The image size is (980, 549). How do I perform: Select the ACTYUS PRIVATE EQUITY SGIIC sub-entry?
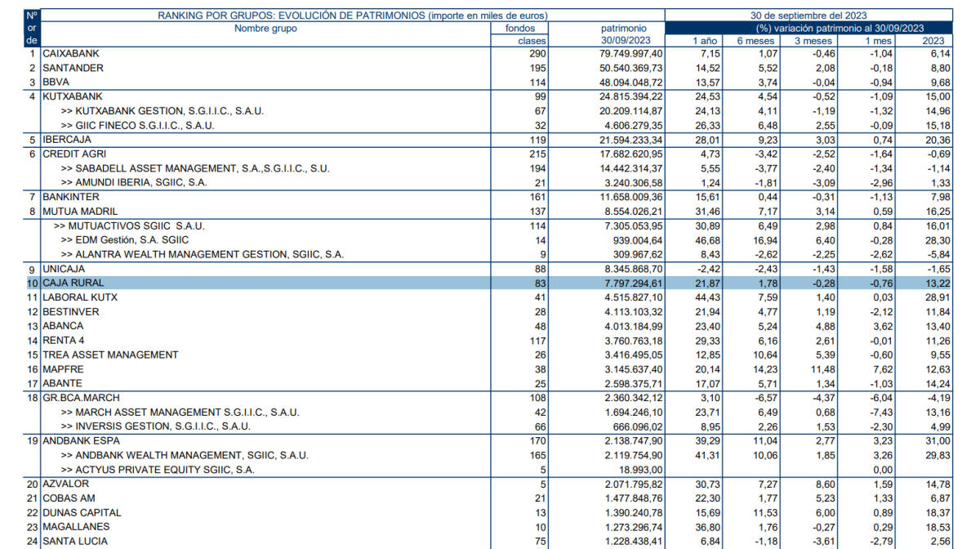[x=158, y=470]
